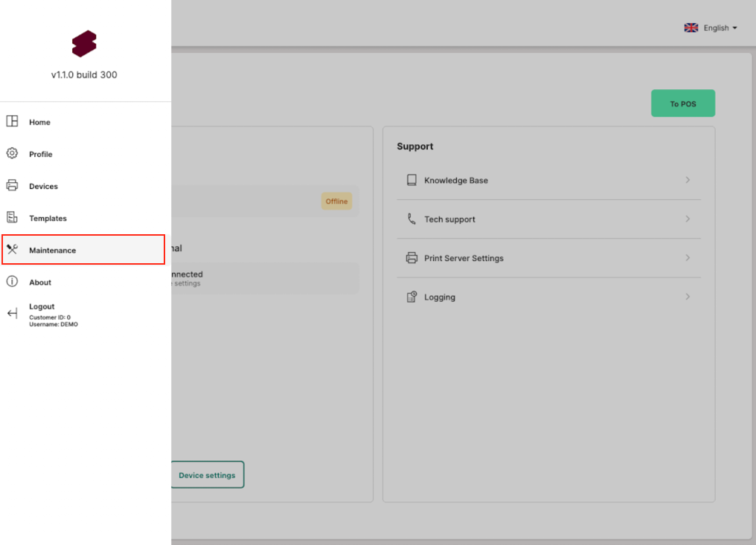Expand Logging row chevron arrow
This screenshot has width=756, height=545.
click(688, 297)
